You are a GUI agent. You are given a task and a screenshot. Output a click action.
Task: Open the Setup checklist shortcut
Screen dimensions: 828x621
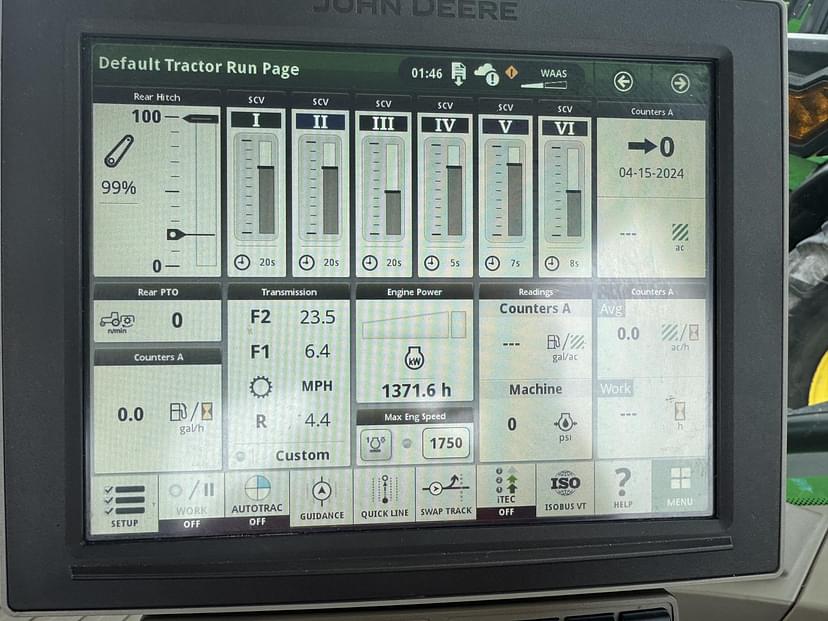[x=125, y=502]
